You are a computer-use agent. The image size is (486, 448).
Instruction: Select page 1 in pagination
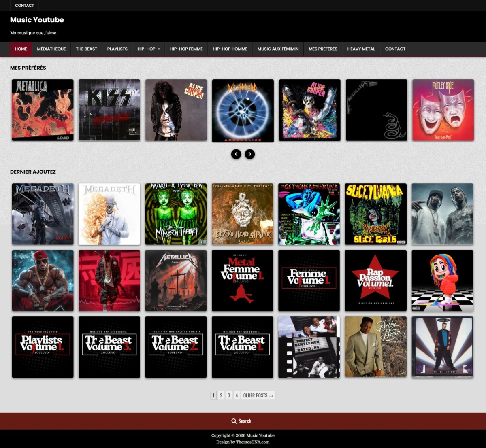213,395
